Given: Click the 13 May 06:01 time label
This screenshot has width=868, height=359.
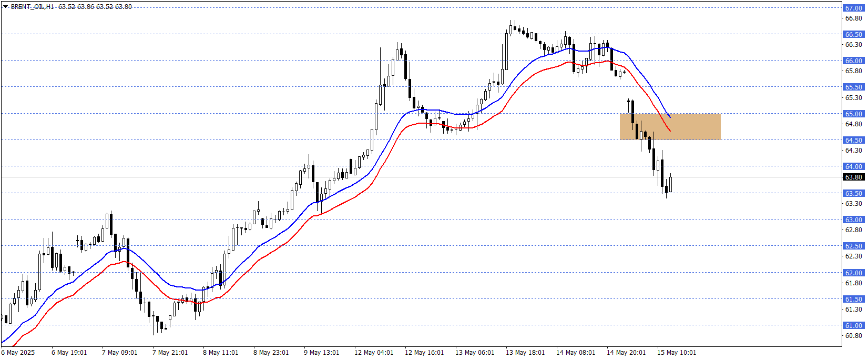Looking at the screenshot, I should click(475, 353).
